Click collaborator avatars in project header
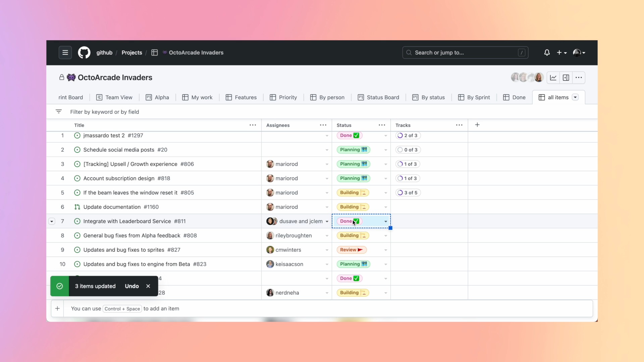Viewport: 644px width, 362px height. 527,77
